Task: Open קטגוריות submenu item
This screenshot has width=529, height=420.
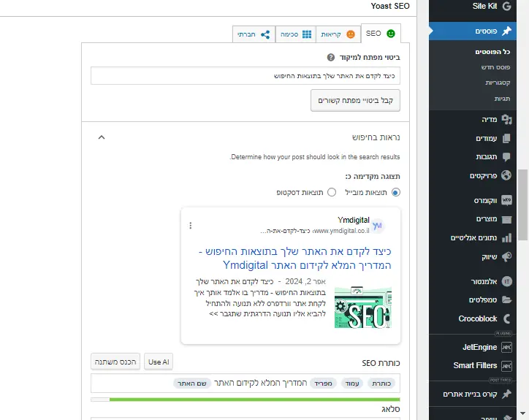Action: pyautogui.click(x=498, y=83)
